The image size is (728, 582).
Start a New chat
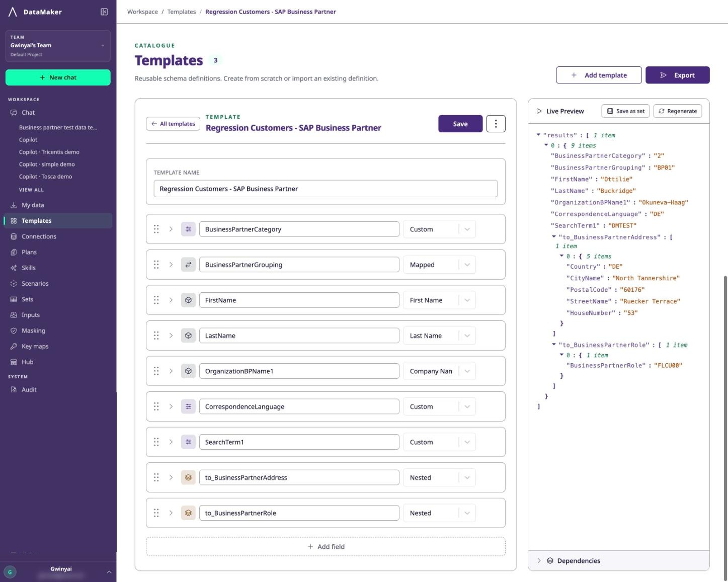pyautogui.click(x=58, y=77)
